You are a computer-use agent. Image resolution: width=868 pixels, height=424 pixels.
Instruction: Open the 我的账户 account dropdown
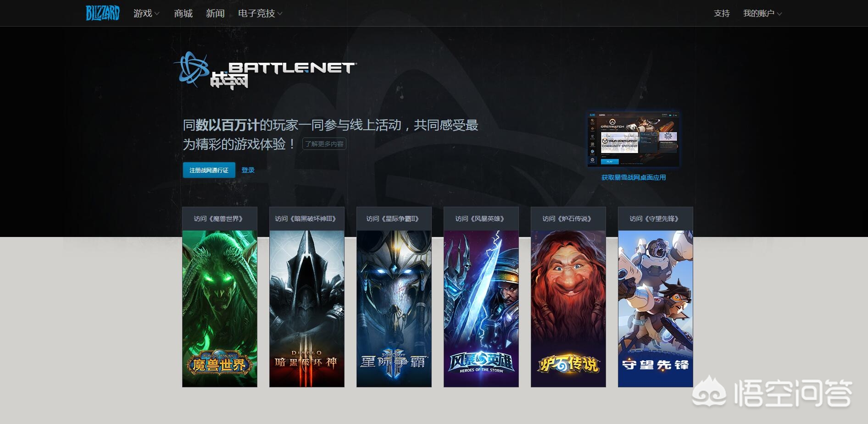coord(762,13)
